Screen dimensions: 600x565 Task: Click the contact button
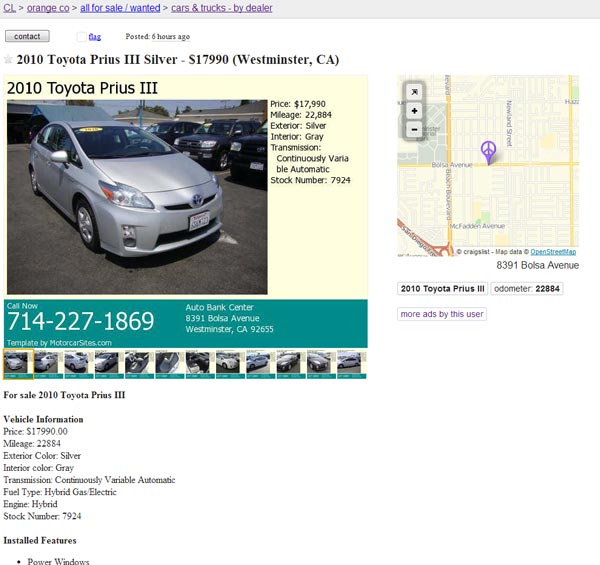pos(27,36)
